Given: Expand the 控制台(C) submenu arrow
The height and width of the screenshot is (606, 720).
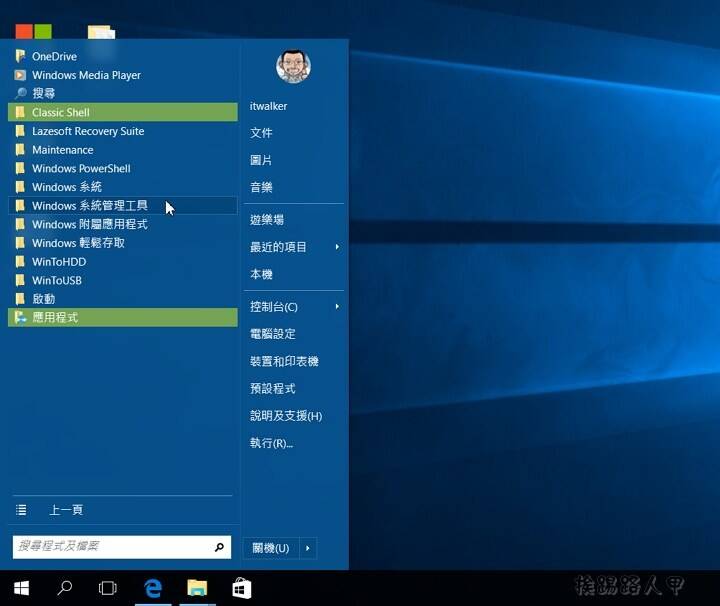Looking at the screenshot, I should click(x=337, y=306).
